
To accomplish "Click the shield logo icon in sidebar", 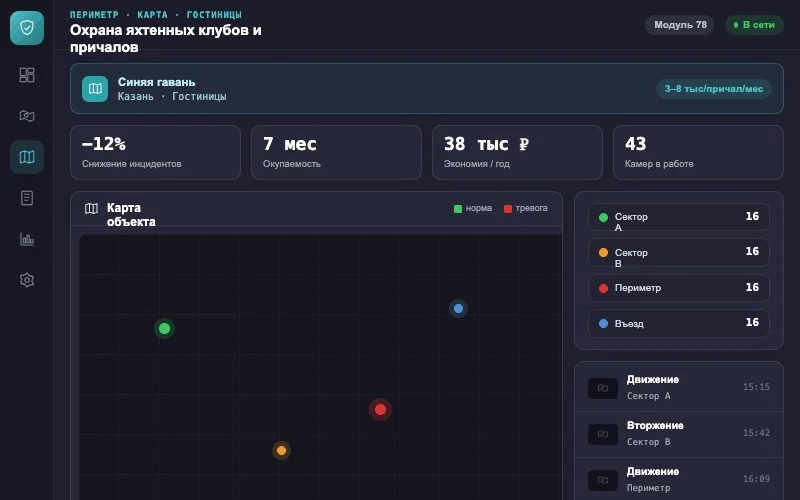I will click(x=27, y=28).
